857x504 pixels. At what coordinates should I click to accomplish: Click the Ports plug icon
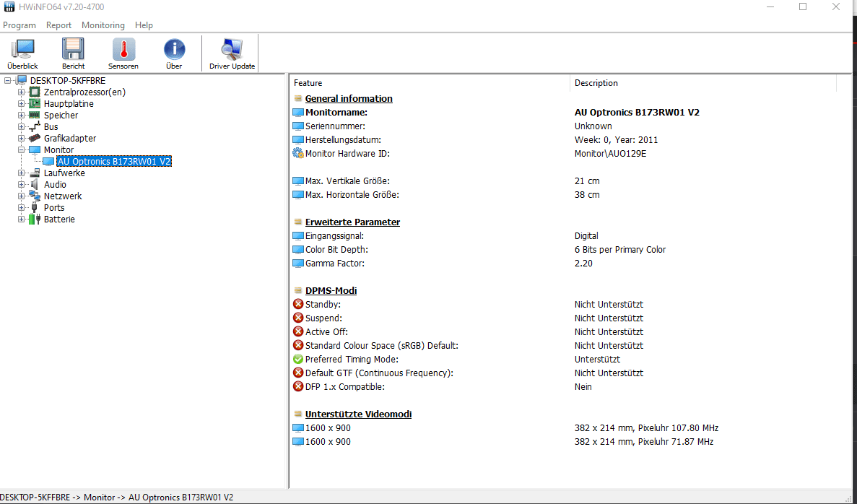pos(35,208)
